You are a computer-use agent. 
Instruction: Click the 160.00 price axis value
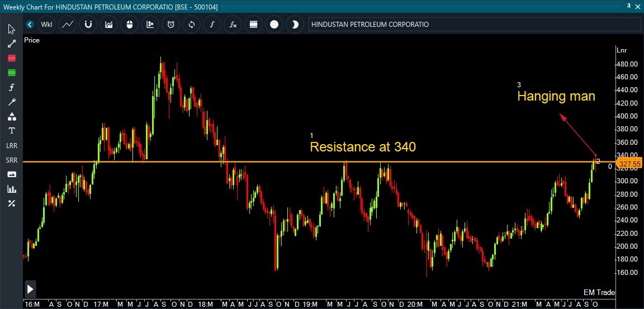(628, 273)
